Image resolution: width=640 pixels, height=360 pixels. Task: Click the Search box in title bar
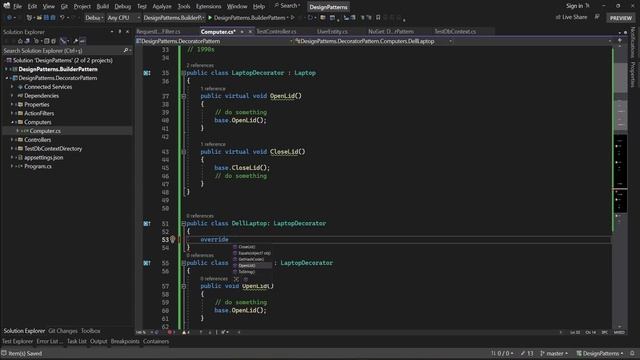pos(287,6)
